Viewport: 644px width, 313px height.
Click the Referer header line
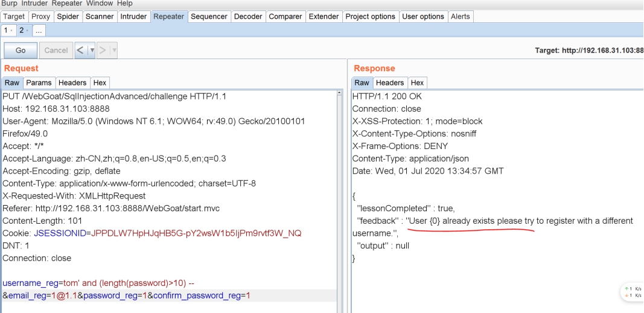tap(111, 209)
